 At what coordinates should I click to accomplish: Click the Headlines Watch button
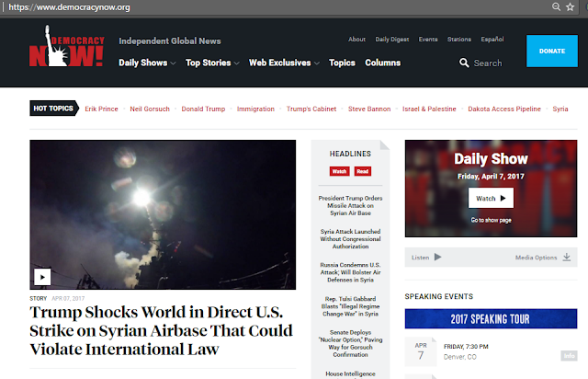[x=339, y=171]
